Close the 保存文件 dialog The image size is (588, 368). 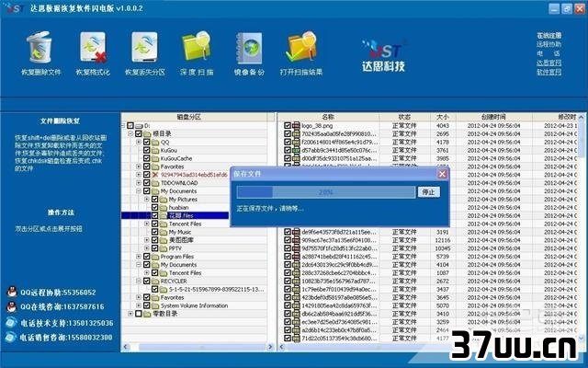(x=442, y=174)
